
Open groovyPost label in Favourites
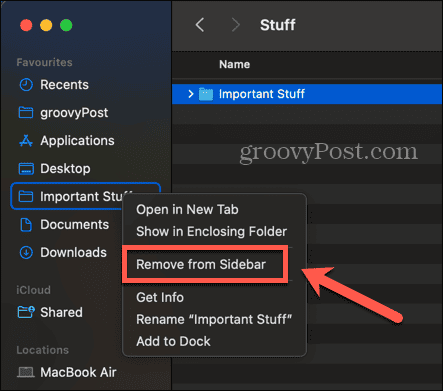pyautogui.click(x=74, y=113)
